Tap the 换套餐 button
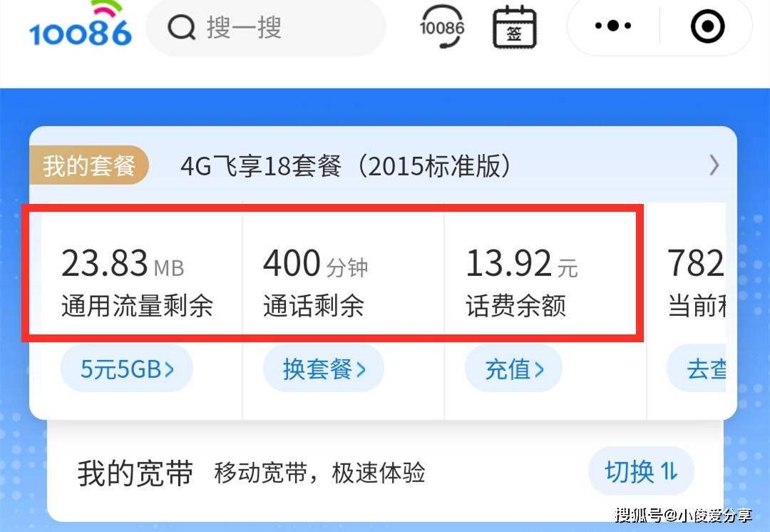Viewport: 770px width, 532px height. click(324, 369)
